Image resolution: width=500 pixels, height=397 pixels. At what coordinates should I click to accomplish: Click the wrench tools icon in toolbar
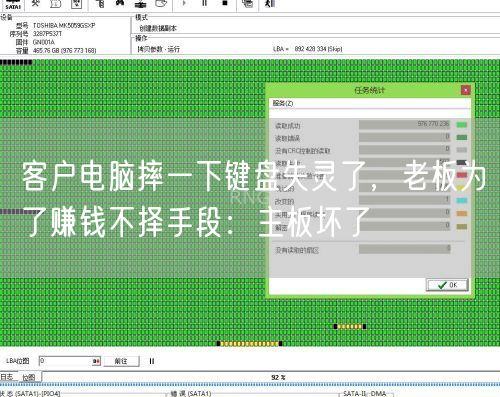(35, 3)
